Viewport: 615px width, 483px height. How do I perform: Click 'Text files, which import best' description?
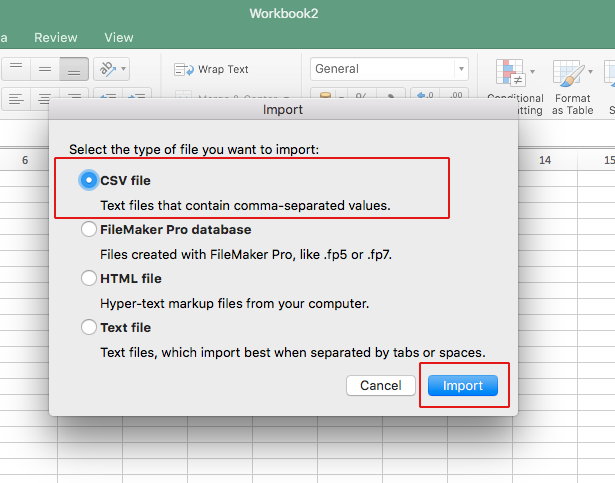(x=293, y=352)
